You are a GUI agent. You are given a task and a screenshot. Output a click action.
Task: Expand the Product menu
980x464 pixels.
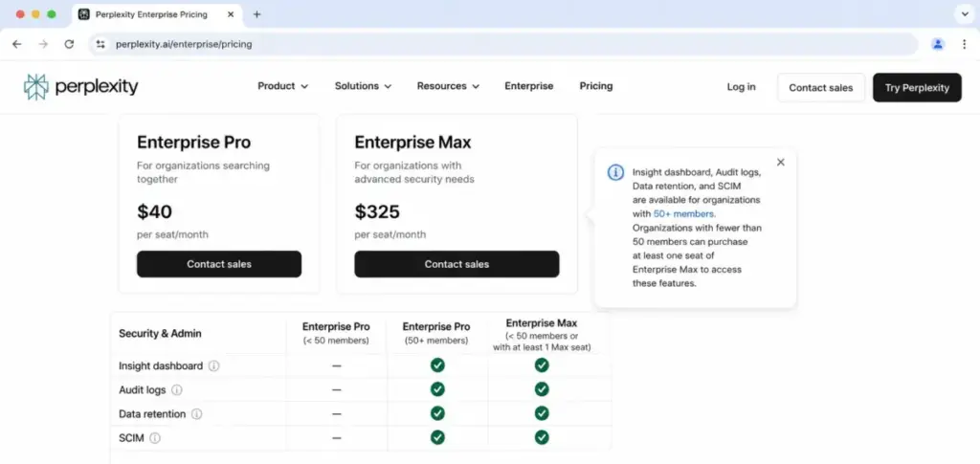pyautogui.click(x=282, y=86)
